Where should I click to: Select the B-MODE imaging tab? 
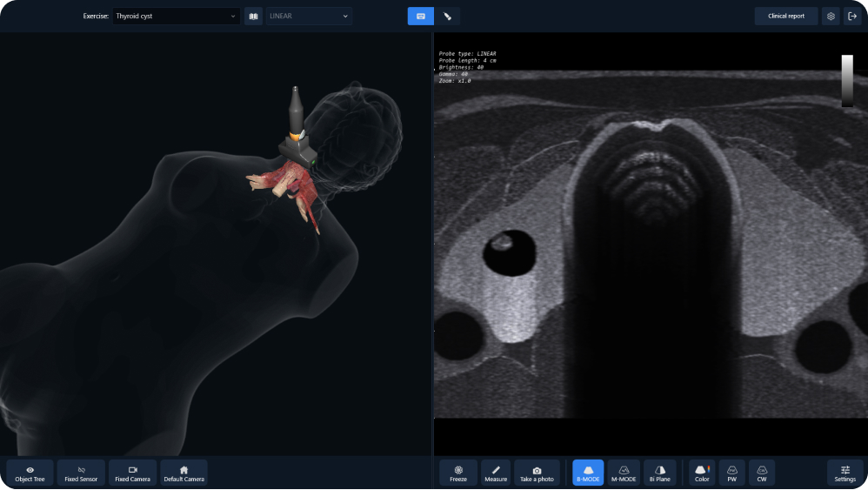click(588, 473)
